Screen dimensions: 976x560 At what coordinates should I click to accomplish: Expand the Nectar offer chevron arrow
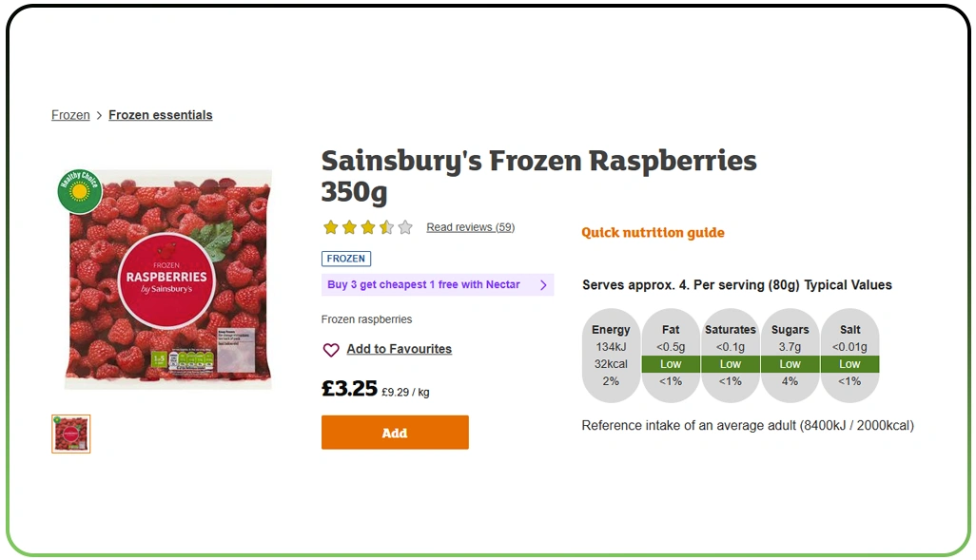pos(543,285)
